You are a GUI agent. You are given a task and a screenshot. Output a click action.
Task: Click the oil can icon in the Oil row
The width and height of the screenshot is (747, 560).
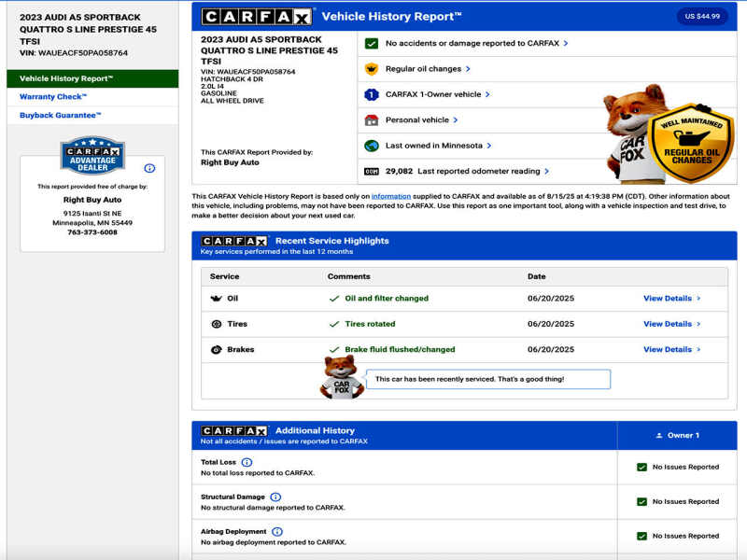217,299
